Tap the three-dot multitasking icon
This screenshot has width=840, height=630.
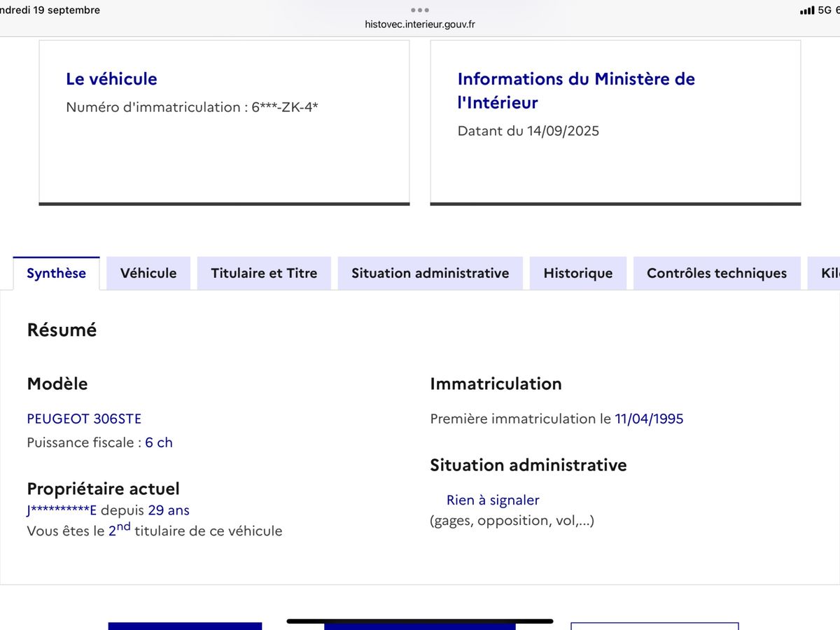[x=420, y=10]
